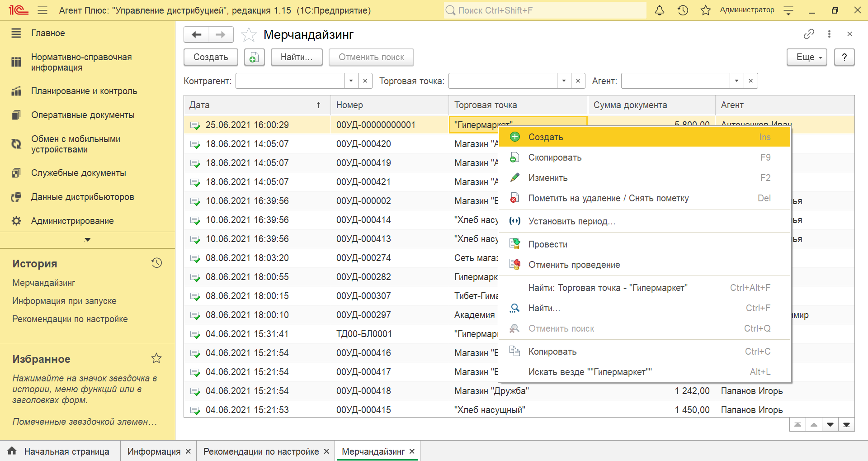Go back with the left arrow button
Screen dimensions: 868x461
coord(197,34)
